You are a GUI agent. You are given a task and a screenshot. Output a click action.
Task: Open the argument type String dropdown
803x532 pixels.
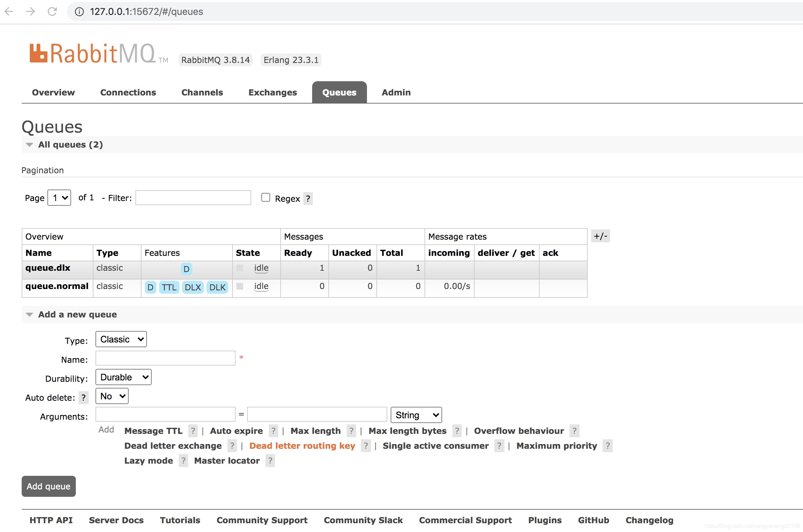(x=416, y=415)
